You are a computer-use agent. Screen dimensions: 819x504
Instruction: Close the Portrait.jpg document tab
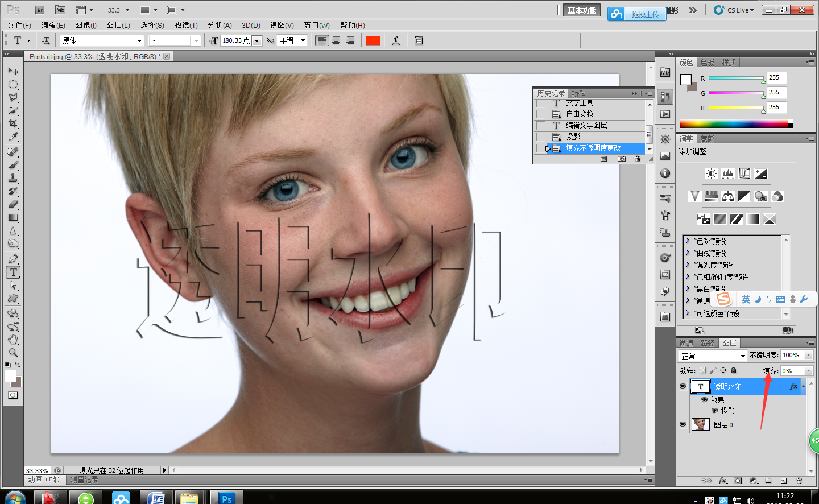(167, 56)
